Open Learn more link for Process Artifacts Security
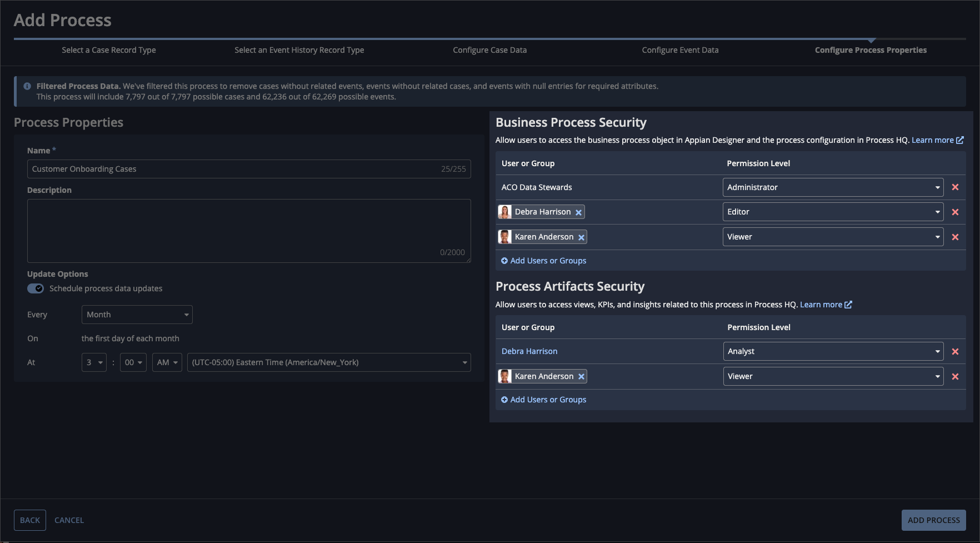Image resolution: width=980 pixels, height=543 pixels. [x=826, y=305]
